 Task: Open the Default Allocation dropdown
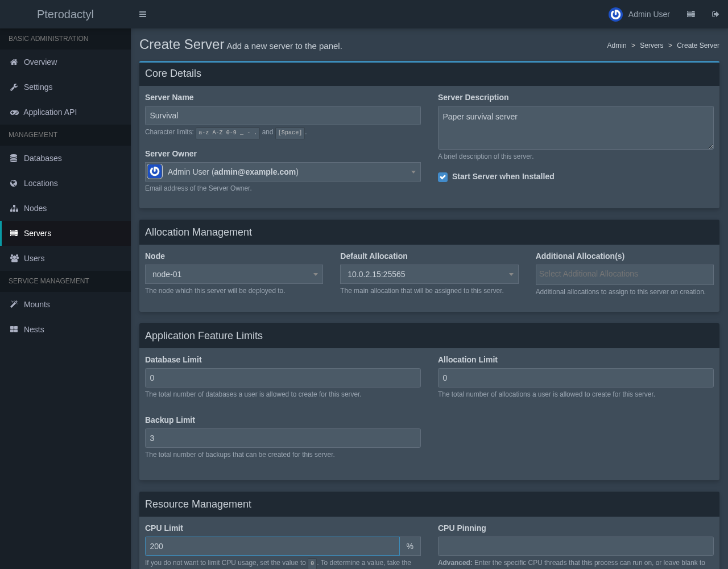pyautogui.click(x=429, y=274)
